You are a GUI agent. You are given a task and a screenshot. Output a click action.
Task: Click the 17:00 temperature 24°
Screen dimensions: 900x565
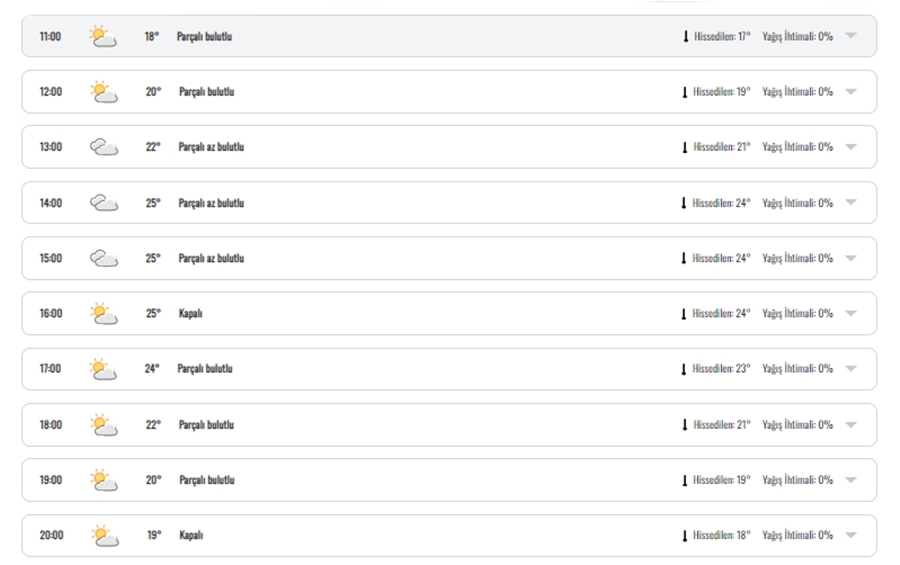pos(152,368)
